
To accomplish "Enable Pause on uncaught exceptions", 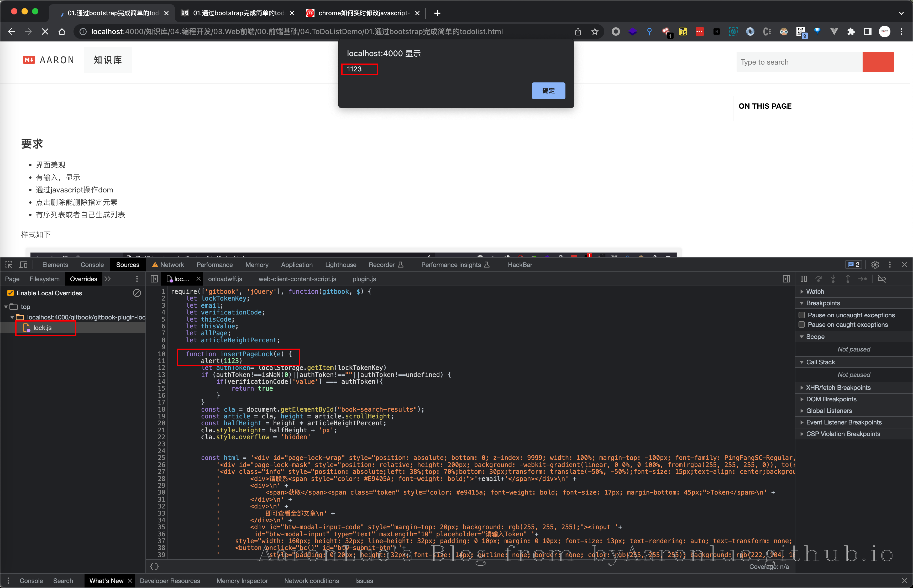I will (x=802, y=315).
